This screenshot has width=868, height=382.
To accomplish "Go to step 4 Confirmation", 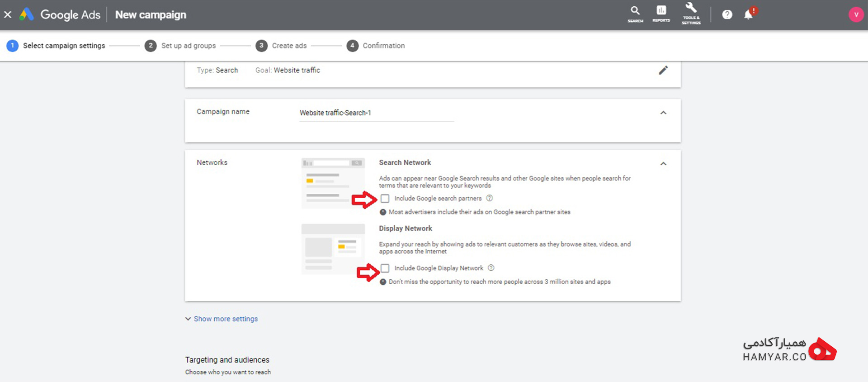I will click(376, 46).
